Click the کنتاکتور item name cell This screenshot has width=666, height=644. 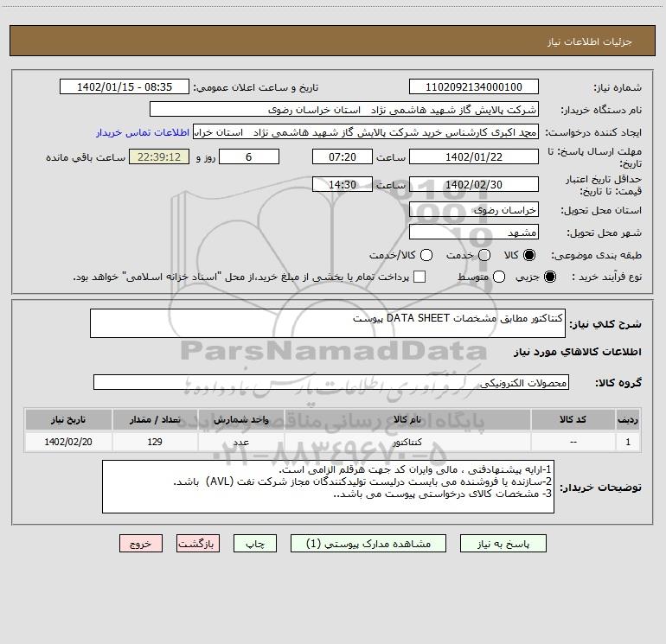click(407, 442)
